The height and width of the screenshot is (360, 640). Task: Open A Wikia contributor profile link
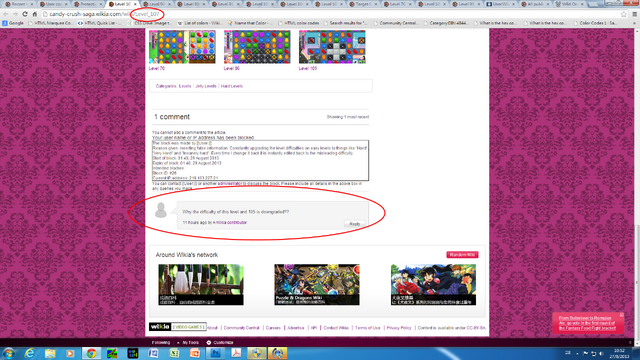point(230,222)
